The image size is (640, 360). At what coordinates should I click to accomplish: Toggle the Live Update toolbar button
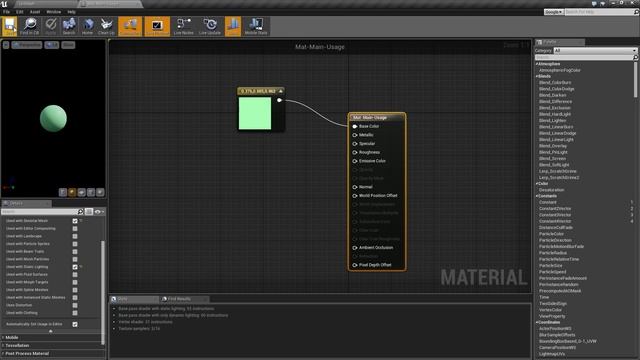click(x=210, y=26)
